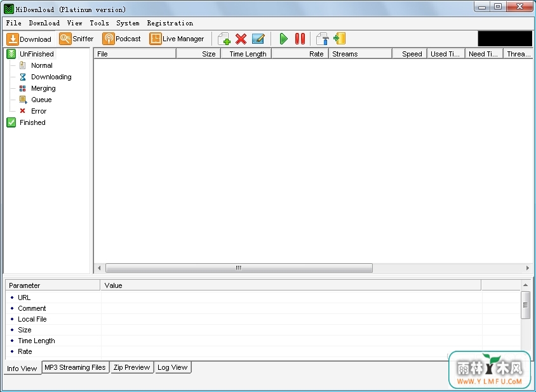The image size is (536, 392).
Task: Select the Rate parameter row
Action: pyautogui.click(x=263, y=351)
